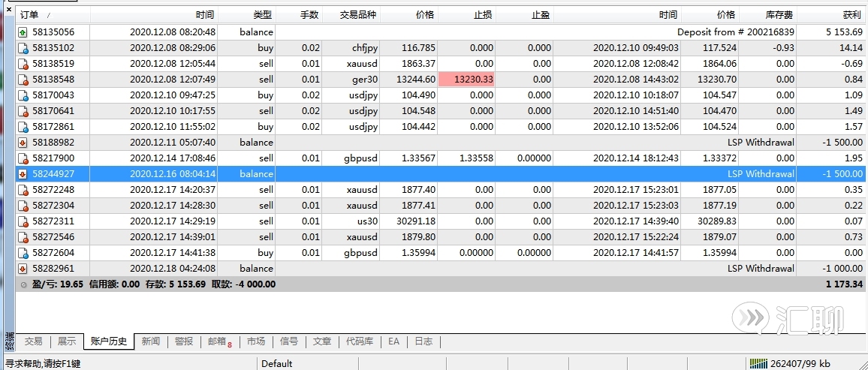Click the buy order icon for 58135102

tap(23, 48)
